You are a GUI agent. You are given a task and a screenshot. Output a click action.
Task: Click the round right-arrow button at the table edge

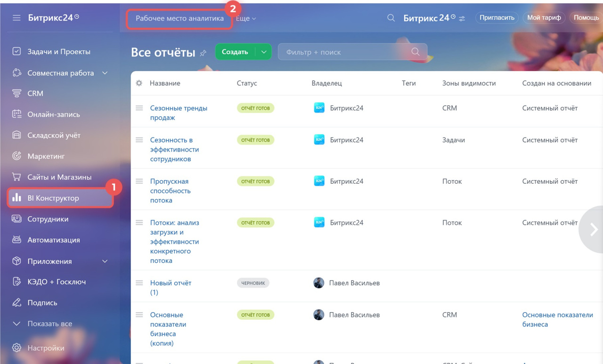(x=592, y=229)
